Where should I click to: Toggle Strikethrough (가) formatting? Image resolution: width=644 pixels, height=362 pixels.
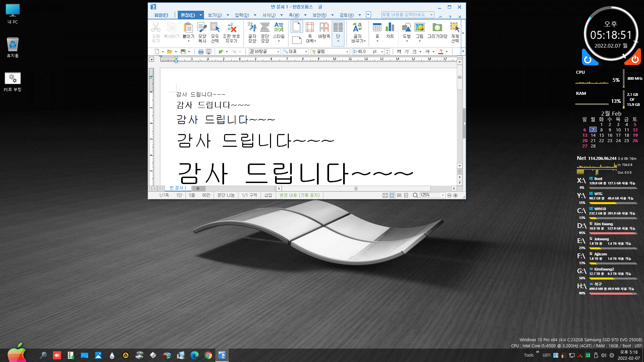tap(427, 52)
